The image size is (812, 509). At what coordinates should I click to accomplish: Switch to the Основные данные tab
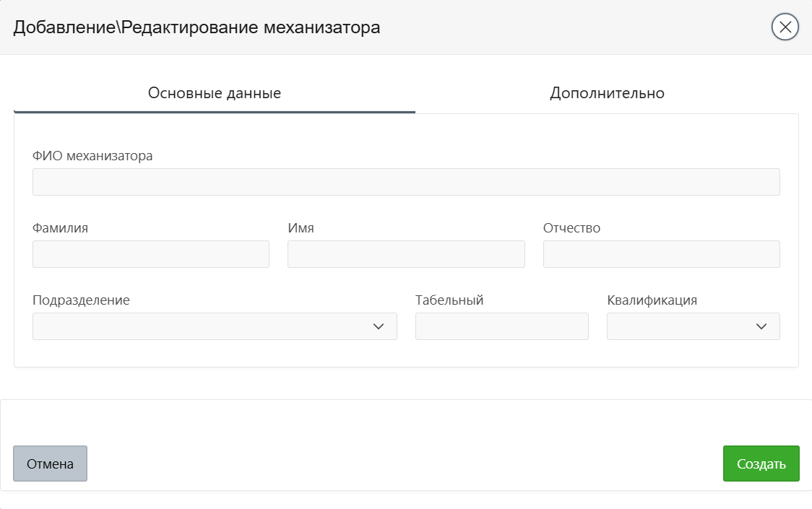tap(214, 93)
